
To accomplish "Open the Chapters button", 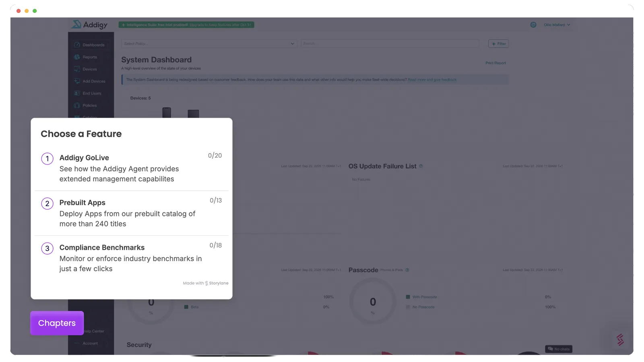I will (x=57, y=323).
